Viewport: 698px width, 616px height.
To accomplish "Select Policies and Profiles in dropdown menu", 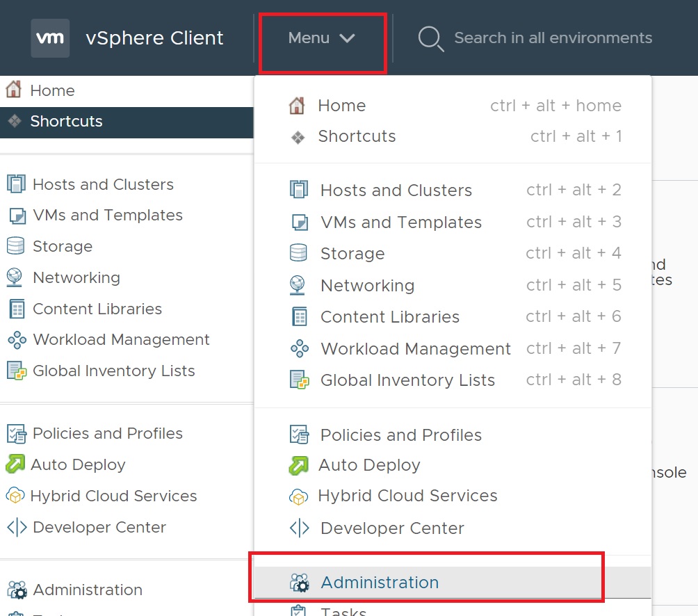I will [400, 435].
